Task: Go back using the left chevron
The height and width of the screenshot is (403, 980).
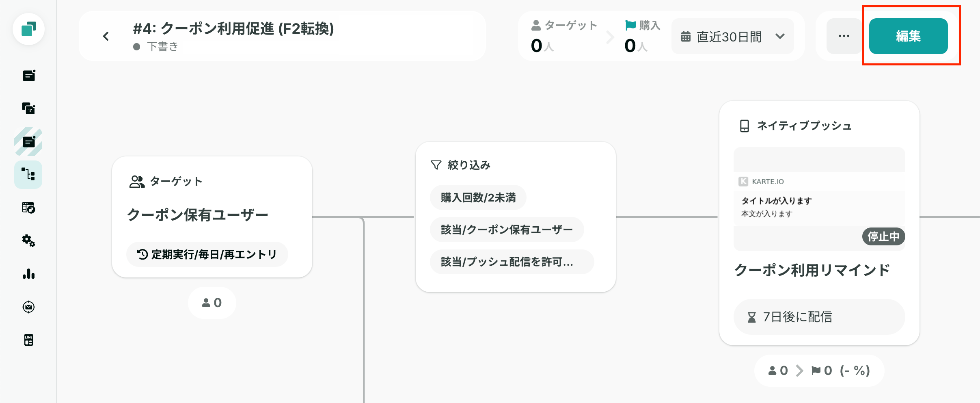Action: 106,37
